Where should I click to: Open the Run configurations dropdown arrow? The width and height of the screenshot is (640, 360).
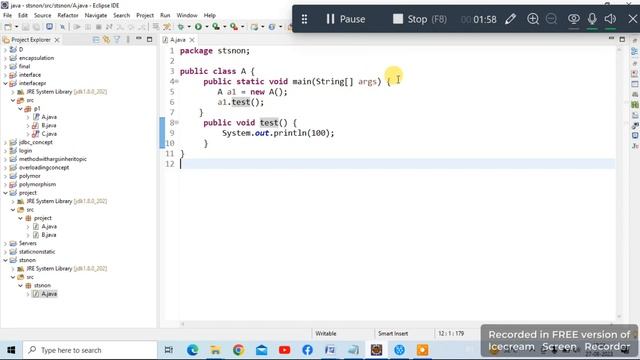[207, 27]
